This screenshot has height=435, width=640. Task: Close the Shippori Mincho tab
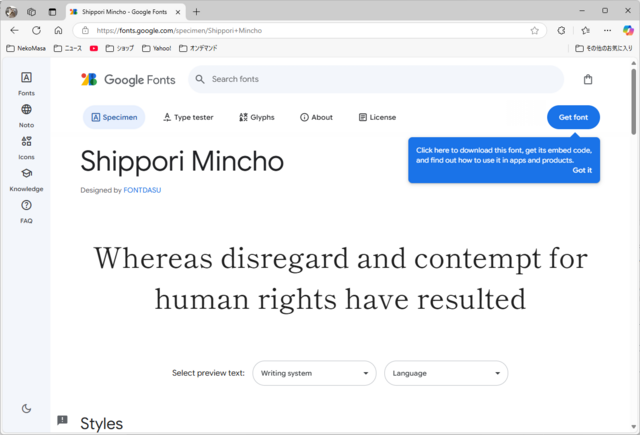click(x=178, y=12)
